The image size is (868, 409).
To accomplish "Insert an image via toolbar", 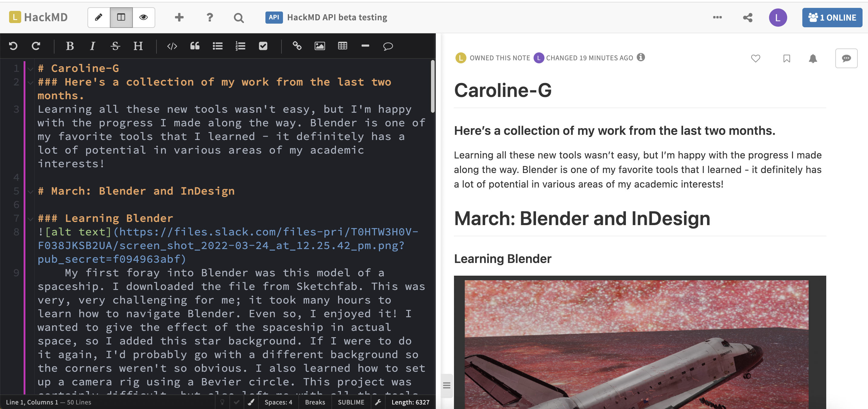I will pyautogui.click(x=319, y=46).
